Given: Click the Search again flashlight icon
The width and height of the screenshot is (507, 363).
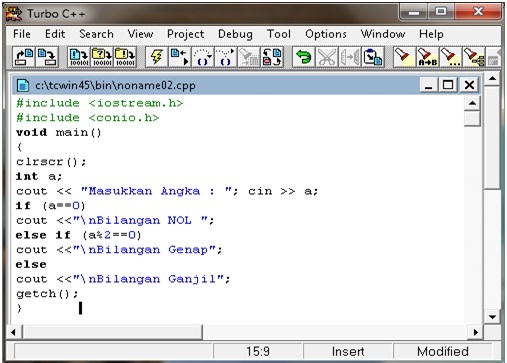Looking at the screenshot, I should click(450, 57).
